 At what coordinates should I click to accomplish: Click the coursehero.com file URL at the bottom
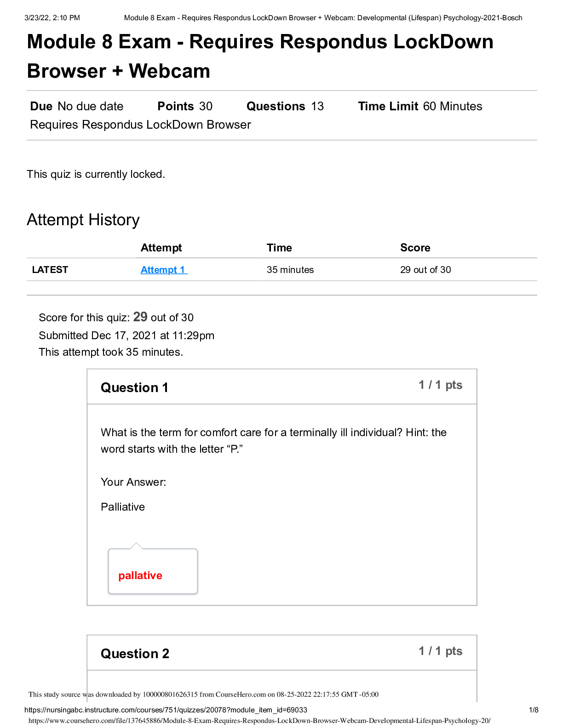(x=259, y=721)
